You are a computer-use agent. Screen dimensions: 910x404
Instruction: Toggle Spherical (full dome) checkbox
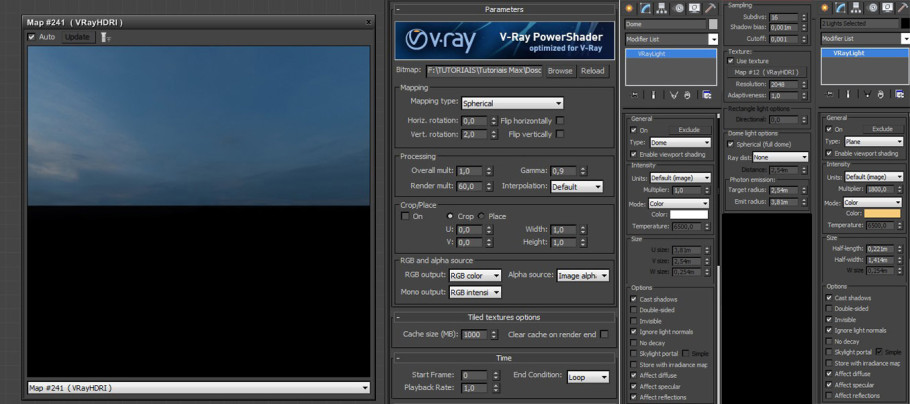[731, 144]
